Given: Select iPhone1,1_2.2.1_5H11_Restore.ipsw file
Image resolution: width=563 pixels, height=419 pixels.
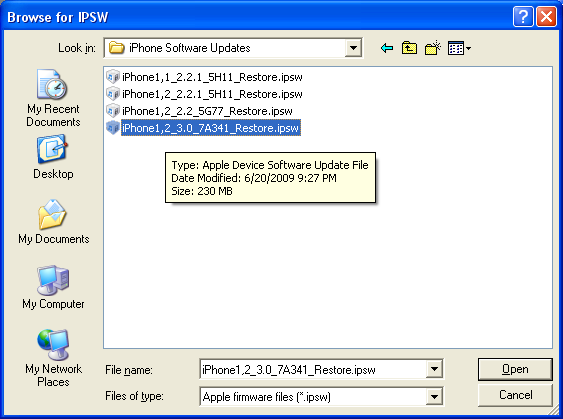Looking at the screenshot, I should pyautogui.click(x=204, y=77).
